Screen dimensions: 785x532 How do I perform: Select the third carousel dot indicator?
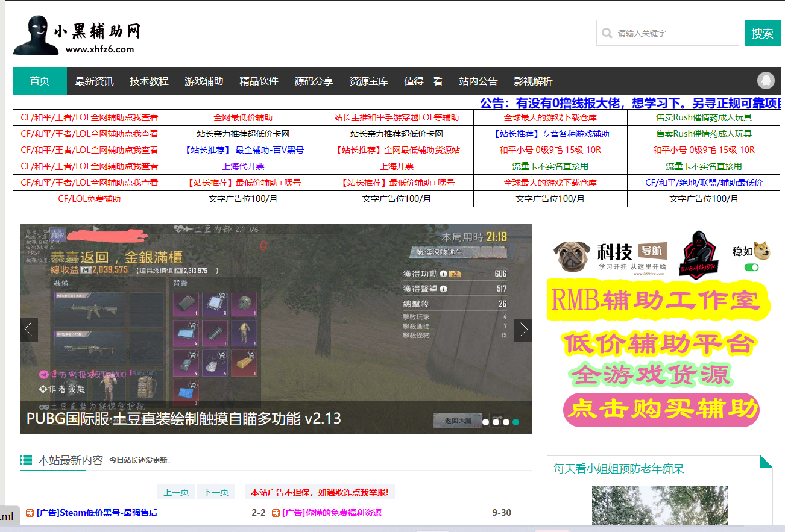tap(506, 422)
